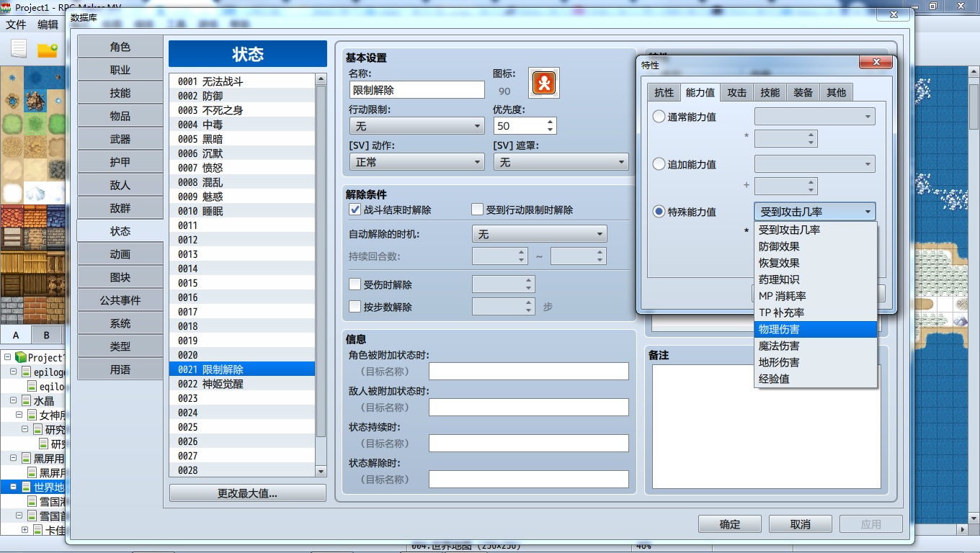Image resolution: width=980 pixels, height=553 pixels.
Task: Switch to the 装备 tab
Action: point(803,92)
